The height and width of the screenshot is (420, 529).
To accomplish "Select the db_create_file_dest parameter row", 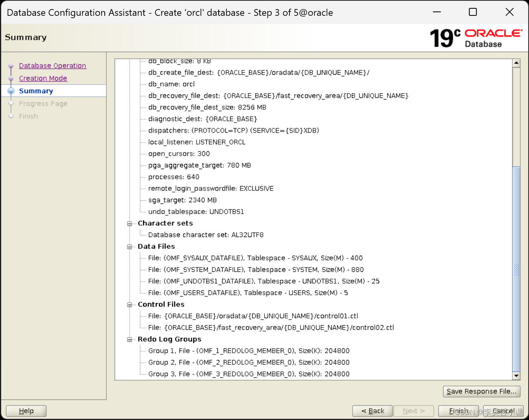I will click(259, 73).
